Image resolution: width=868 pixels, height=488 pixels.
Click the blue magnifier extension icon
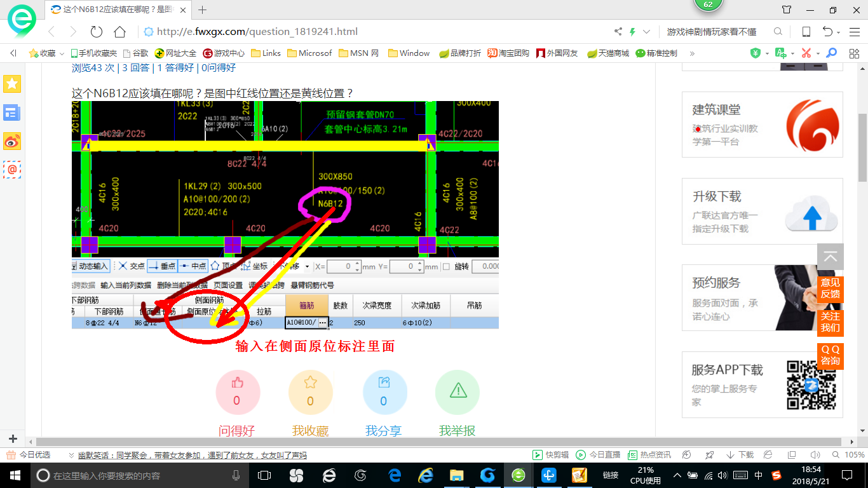click(831, 53)
